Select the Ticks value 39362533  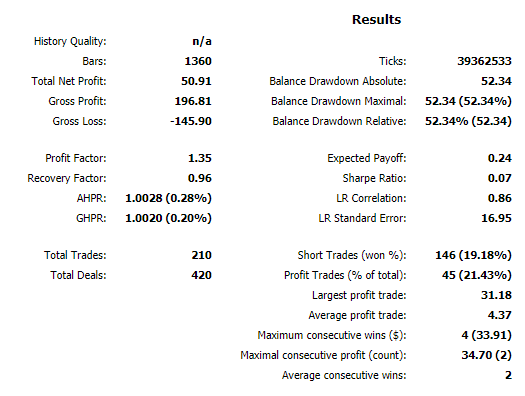(484, 61)
